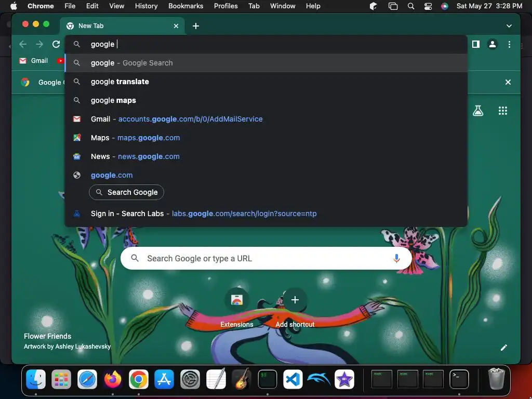Open Spotlight search in menu bar
Viewport: 532px width, 399px height.
[410, 6]
